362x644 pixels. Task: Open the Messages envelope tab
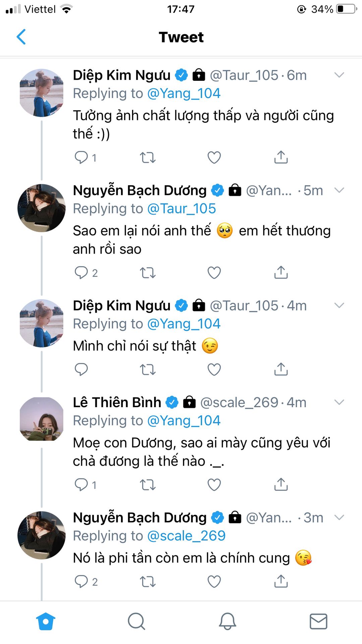[x=318, y=621]
